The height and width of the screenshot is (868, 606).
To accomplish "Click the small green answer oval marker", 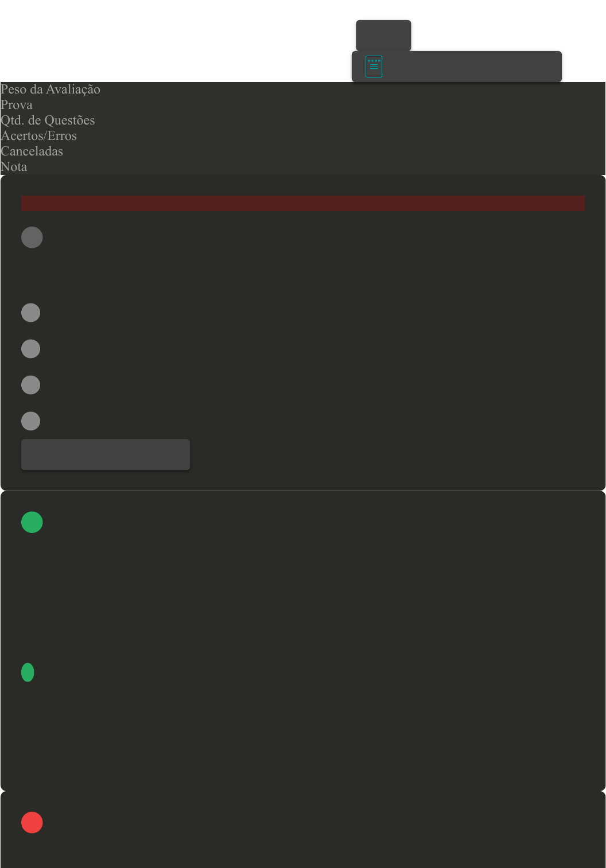I will click(28, 672).
